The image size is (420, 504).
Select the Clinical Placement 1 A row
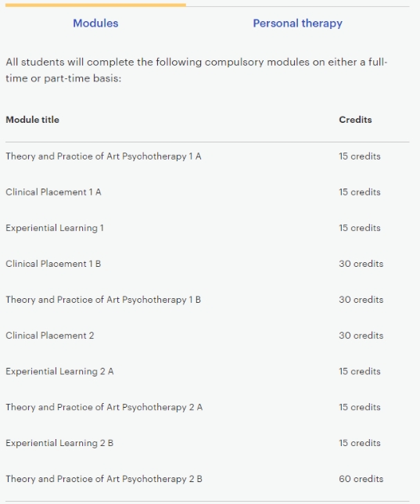207,192
